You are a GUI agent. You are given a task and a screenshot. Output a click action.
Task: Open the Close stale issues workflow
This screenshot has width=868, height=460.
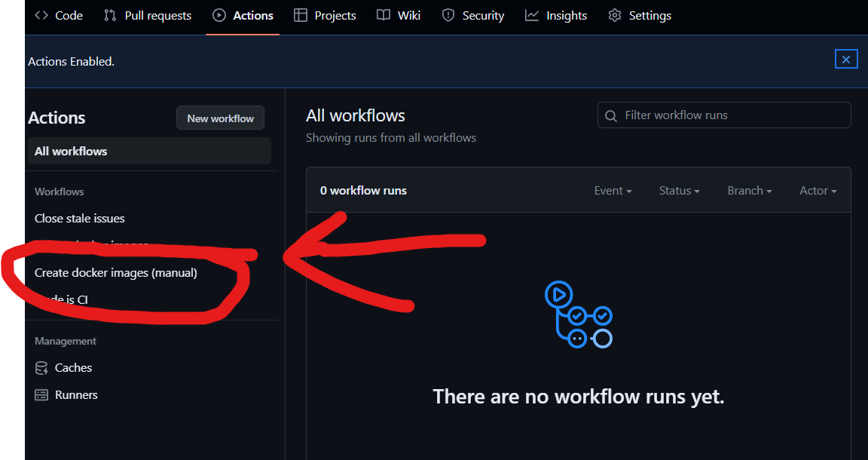point(80,219)
